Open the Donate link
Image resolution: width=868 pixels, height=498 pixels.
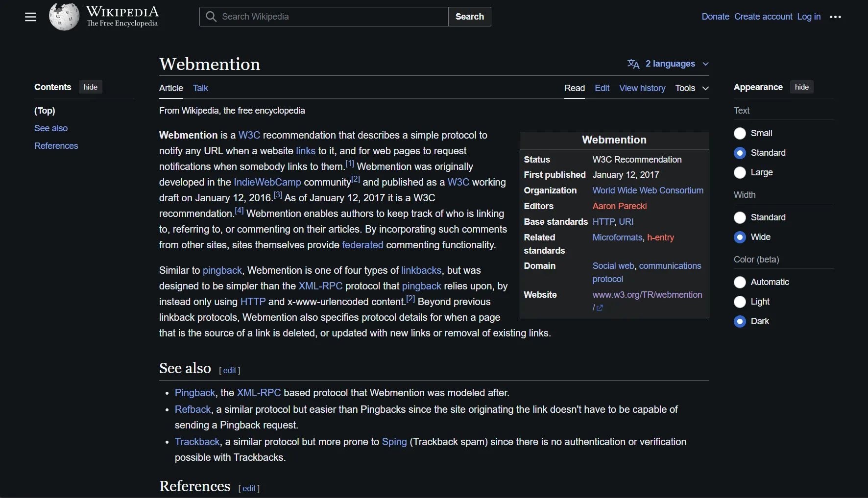point(715,16)
